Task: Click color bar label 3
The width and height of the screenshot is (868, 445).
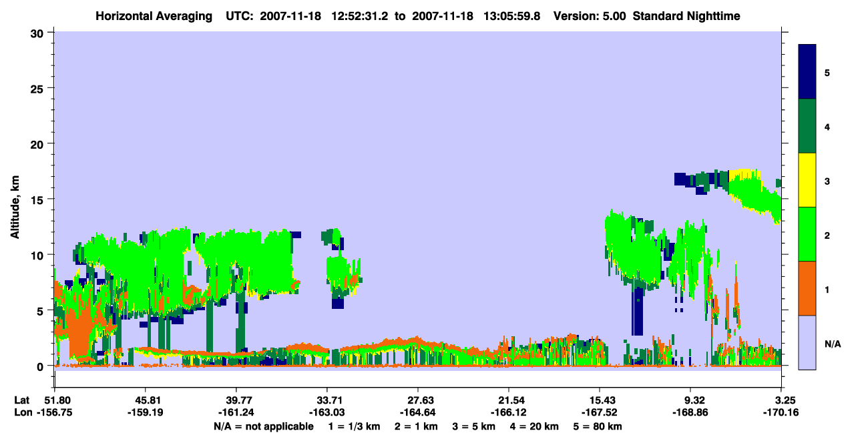Action: 827,181
